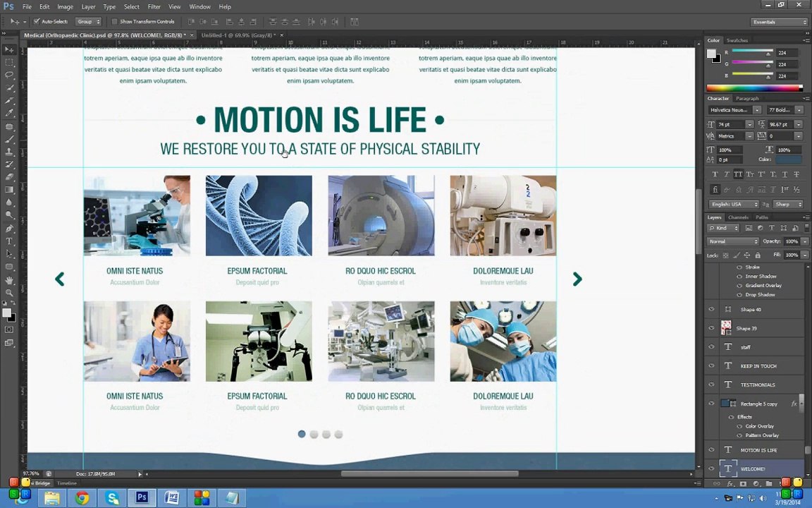Select the Move tool in the toolbox

(9, 50)
